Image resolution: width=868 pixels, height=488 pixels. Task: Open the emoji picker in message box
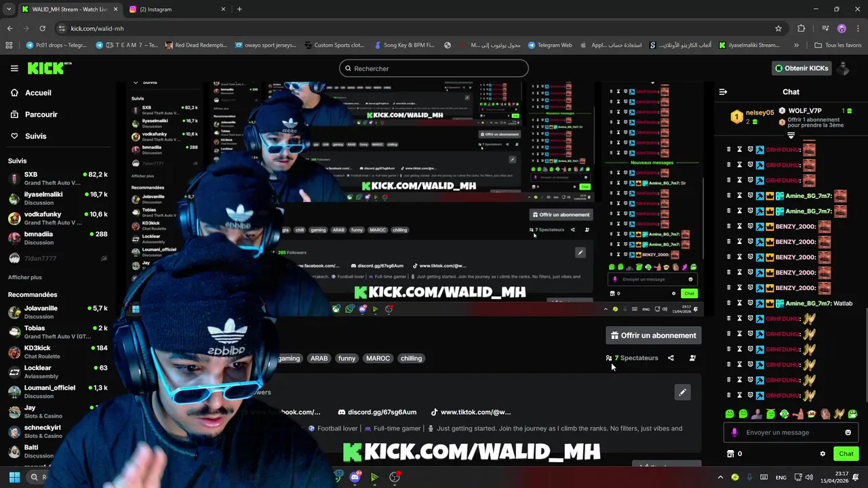pyautogui.click(x=848, y=432)
